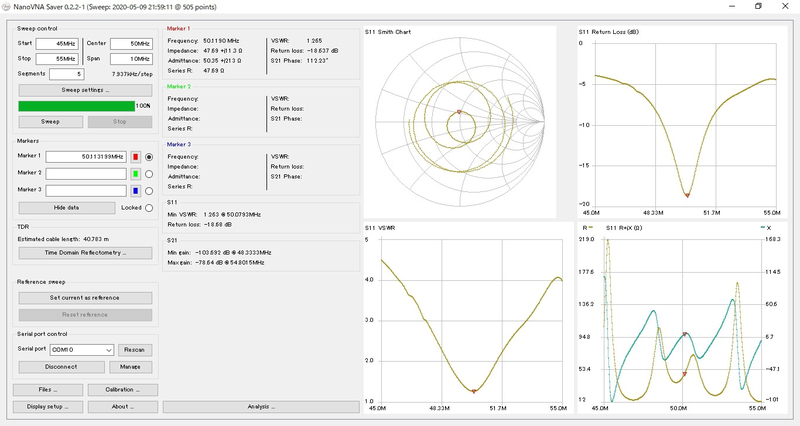Click the Min VSWR value text
Image resolution: width=800 pixels, height=426 pixels.
(232, 215)
